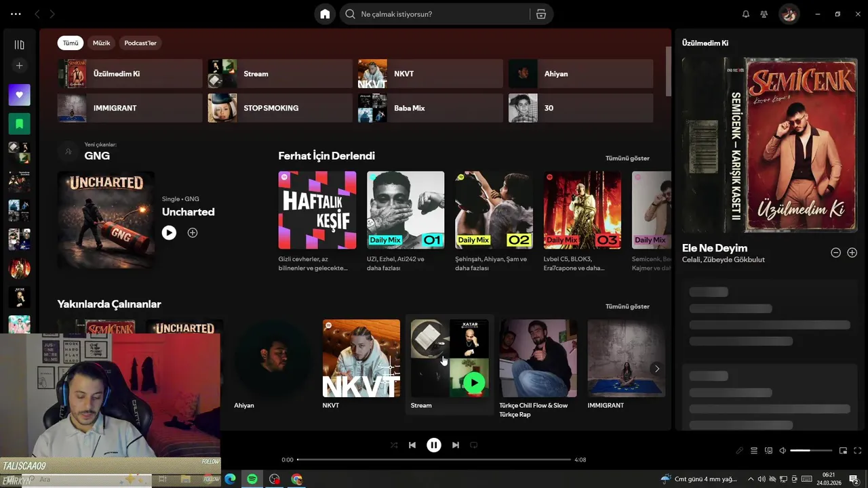Open the profile avatar menu
Viewport: 868px width, 488px height.
coord(789,14)
